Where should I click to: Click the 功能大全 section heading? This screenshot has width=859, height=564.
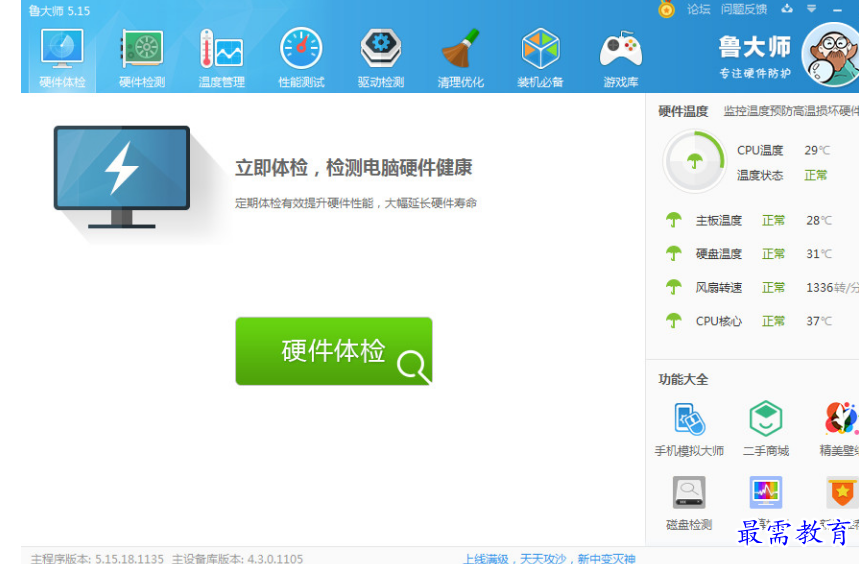coord(683,379)
